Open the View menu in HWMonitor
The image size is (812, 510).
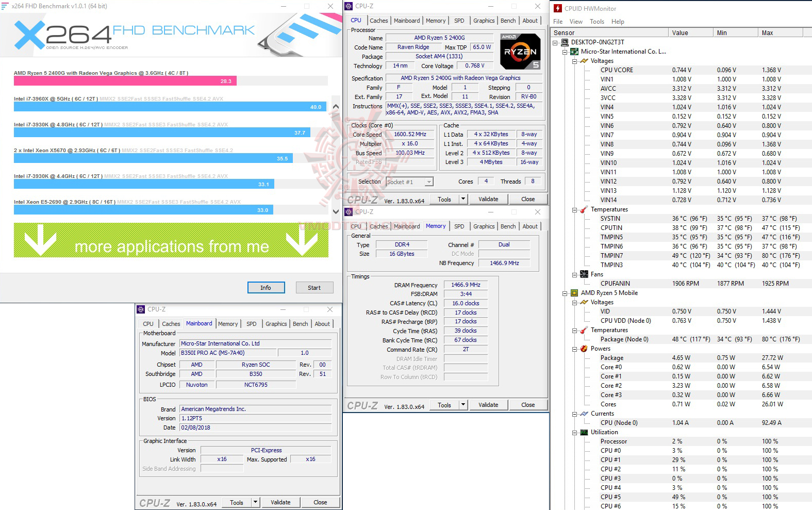click(x=576, y=22)
